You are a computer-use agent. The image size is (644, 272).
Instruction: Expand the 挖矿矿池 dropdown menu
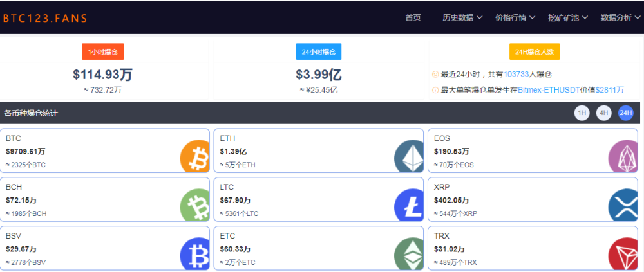click(568, 17)
